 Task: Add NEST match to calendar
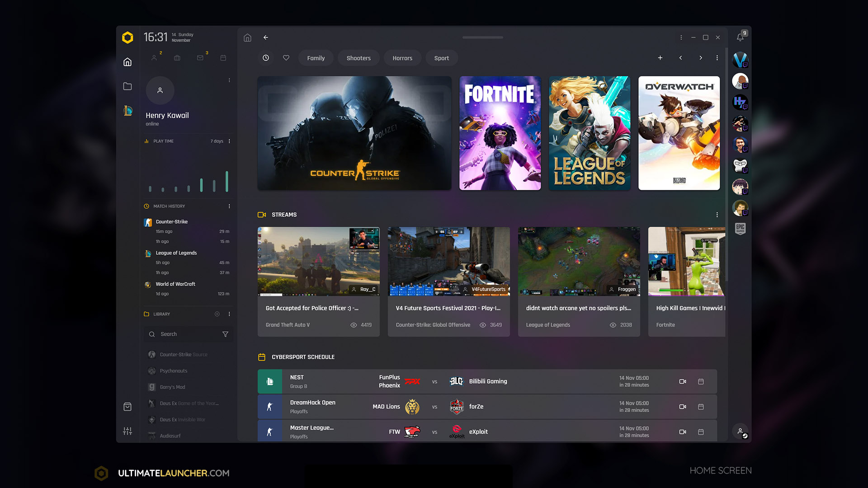tap(701, 382)
